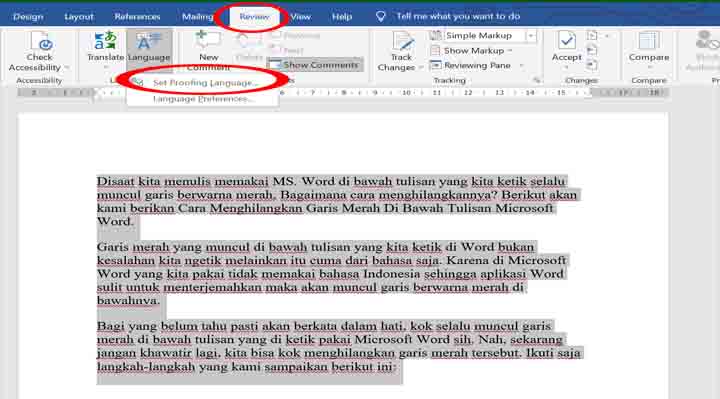Click the word 'bawahnya.' in the document

(128, 301)
